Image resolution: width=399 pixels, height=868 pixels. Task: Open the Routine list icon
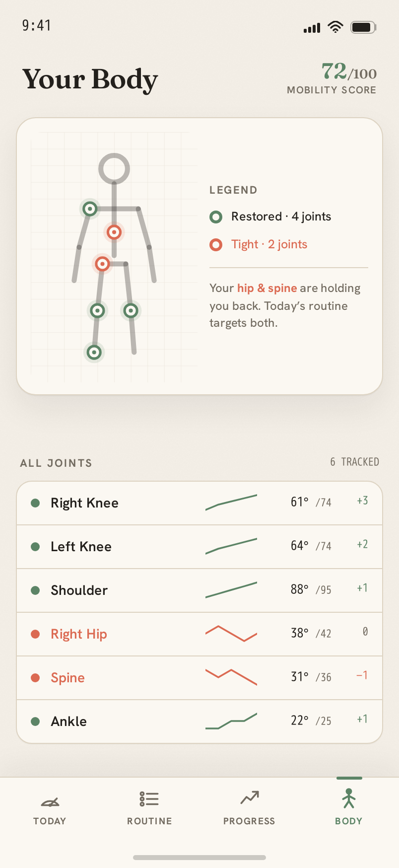[149, 799]
